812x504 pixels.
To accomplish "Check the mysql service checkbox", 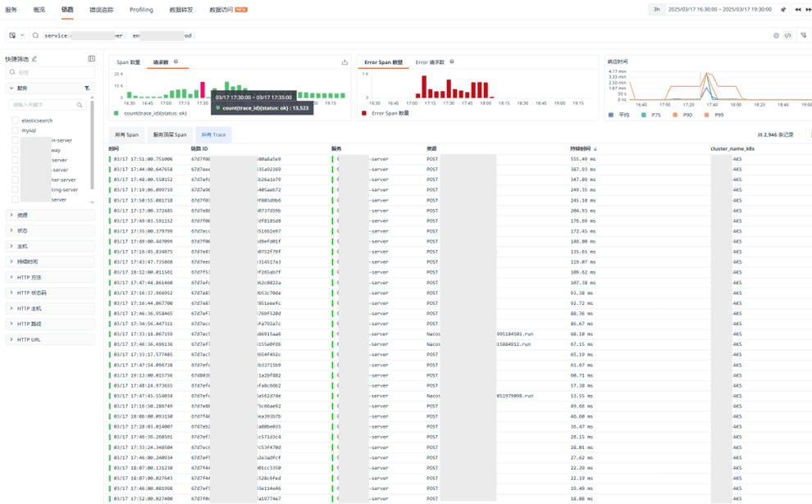I will 15,130.
